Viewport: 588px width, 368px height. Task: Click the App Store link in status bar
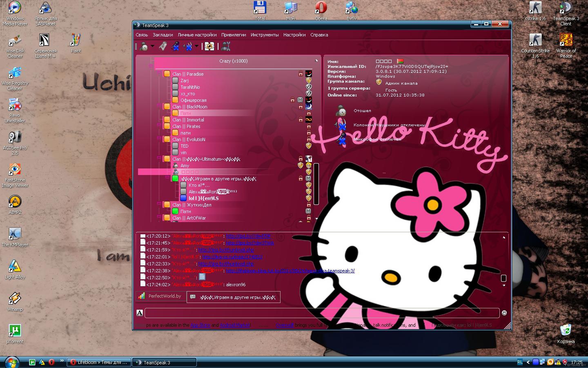(x=200, y=325)
